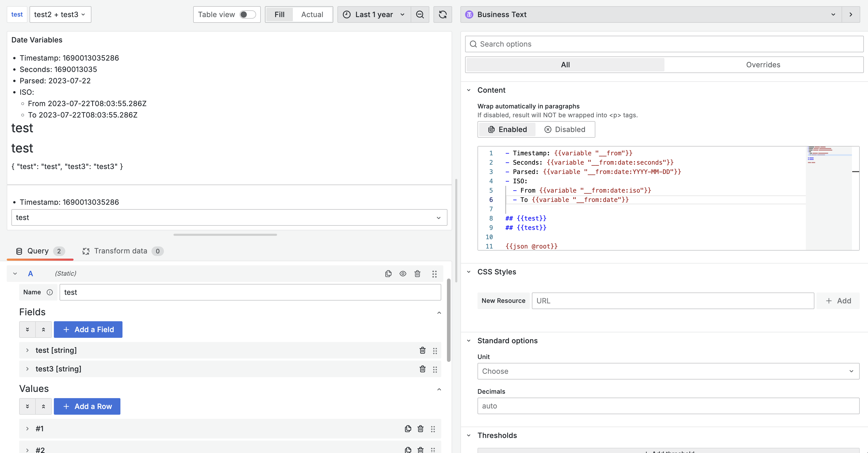
Task: Select Disabled for paragraph wrapping
Action: click(x=565, y=129)
